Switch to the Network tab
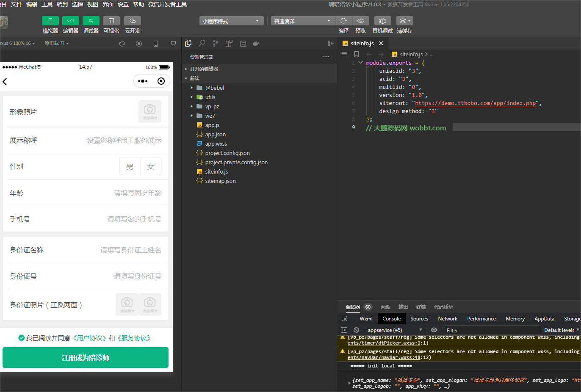Image resolution: width=581 pixels, height=392 pixels. coord(448,319)
